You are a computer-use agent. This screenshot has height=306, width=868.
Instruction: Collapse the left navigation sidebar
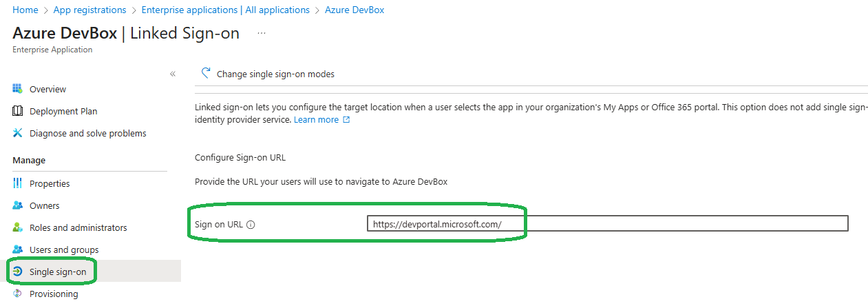pos(173,74)
